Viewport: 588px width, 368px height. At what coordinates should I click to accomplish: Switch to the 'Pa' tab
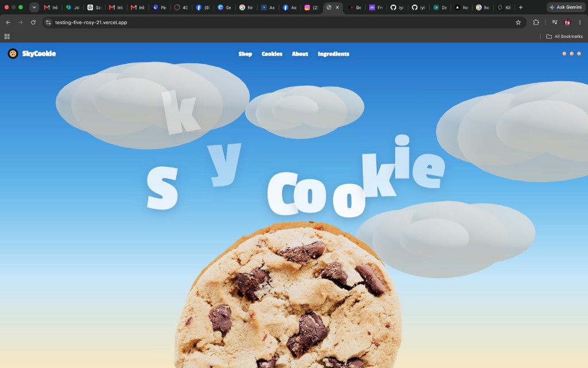(x=160, y=7)
